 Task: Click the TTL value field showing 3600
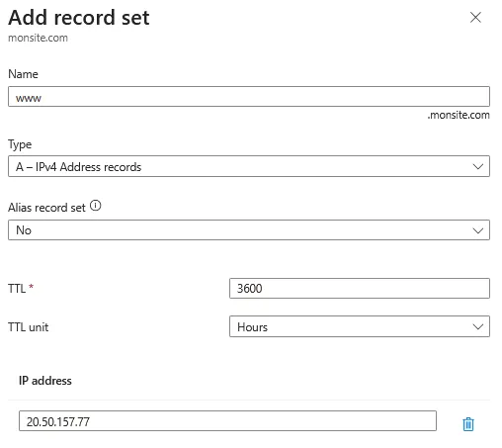(360, 289)
